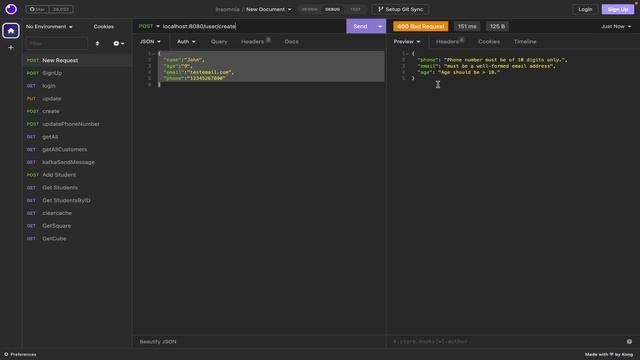
Task: Open the Send options arrow
Action: tap(380, 26)
